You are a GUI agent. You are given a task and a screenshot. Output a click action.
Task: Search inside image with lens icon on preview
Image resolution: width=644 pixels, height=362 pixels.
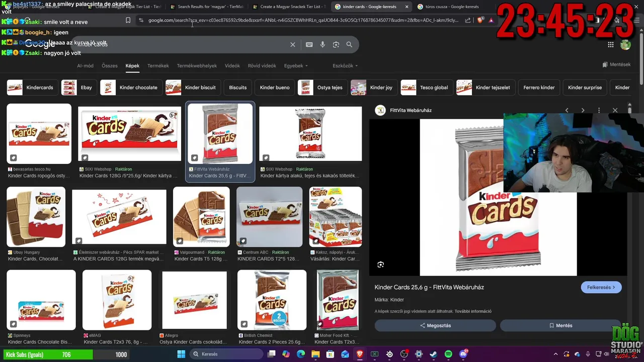380,264
